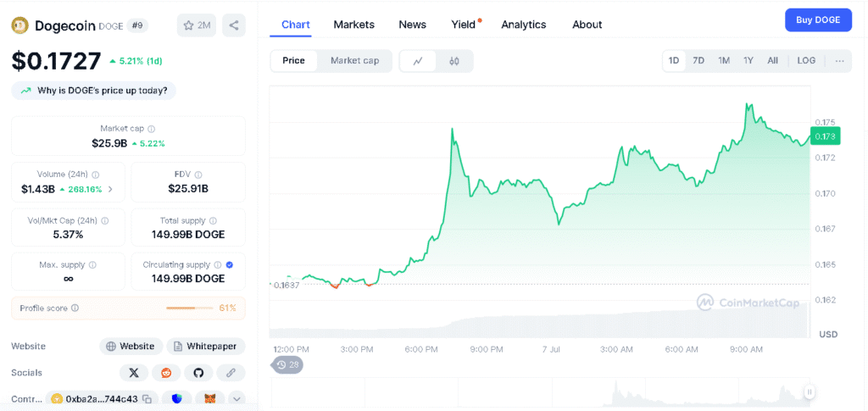868x411 pixels.
Task: Click the info icon beside Max. supply
Action: point(92,265)
